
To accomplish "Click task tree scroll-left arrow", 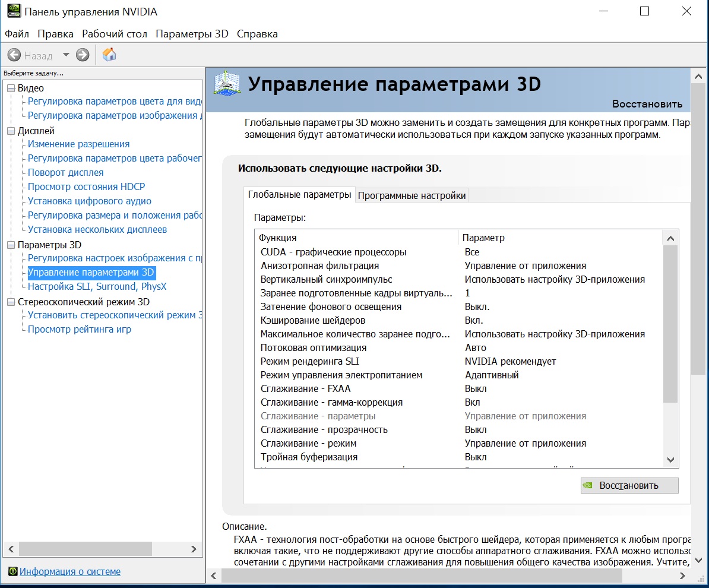I will 11,549.
